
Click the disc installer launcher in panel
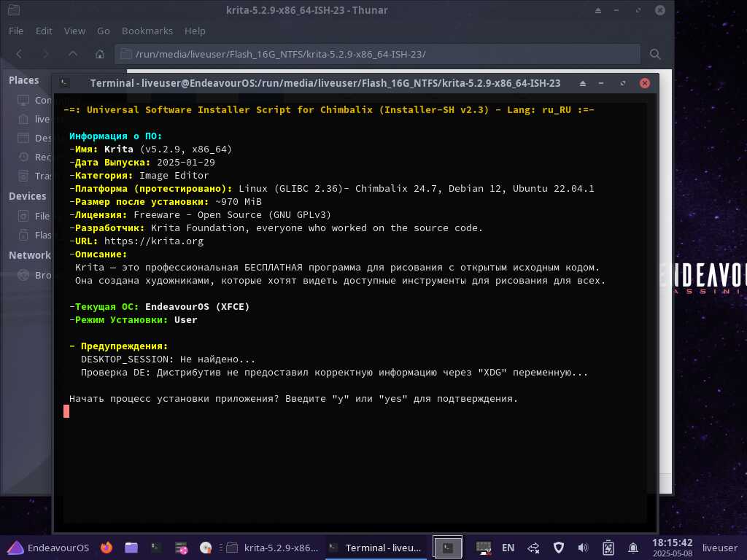(x=205, y=548)
